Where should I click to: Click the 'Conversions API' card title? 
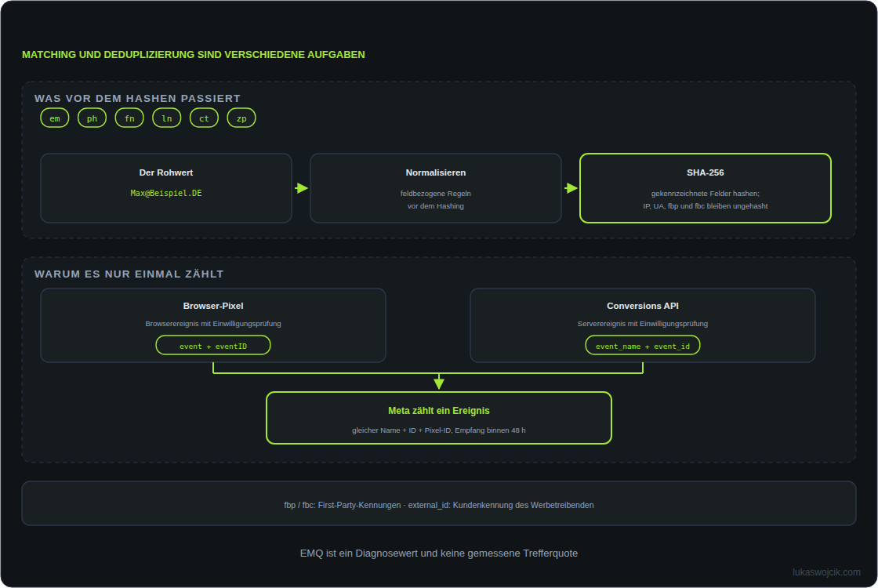pos(643,306)
